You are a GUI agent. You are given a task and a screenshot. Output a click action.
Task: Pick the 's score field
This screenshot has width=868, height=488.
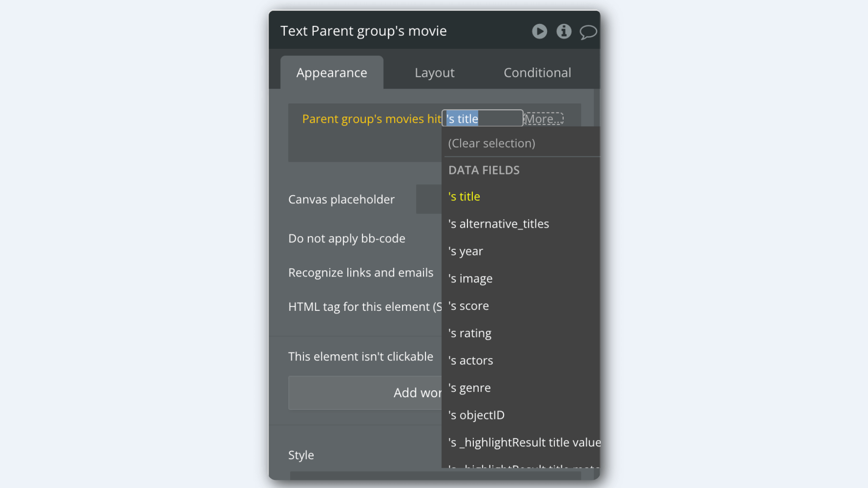point(468,306)
